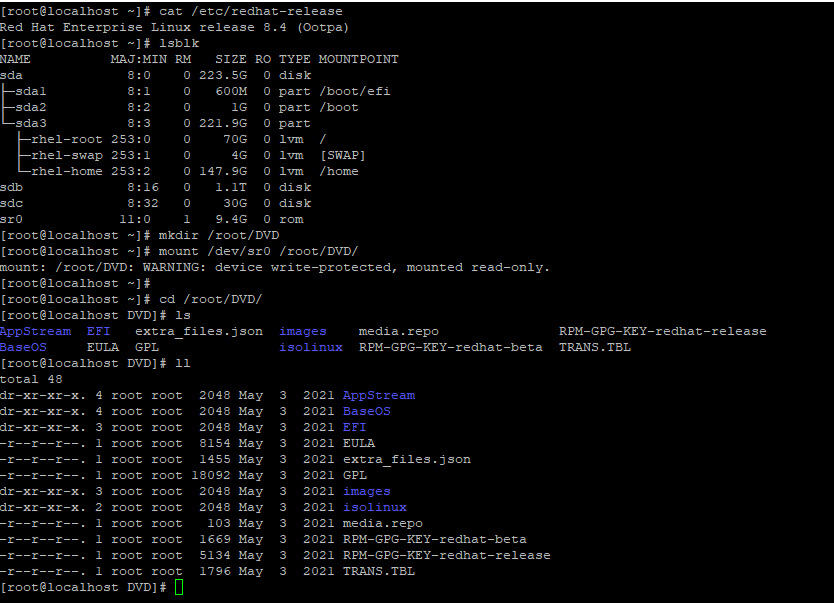
Task: Click the 'lsblk' command text
Action: tap(179, 43)
